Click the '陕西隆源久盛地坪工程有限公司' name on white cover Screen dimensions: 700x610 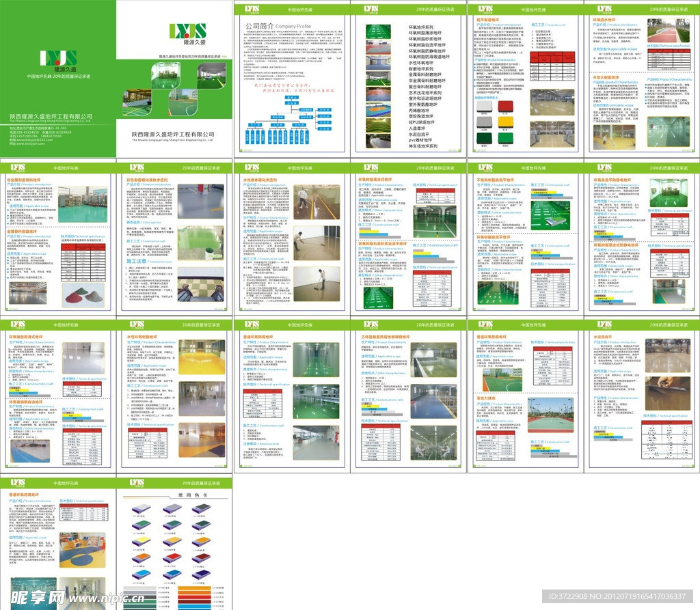pos(173,134)
